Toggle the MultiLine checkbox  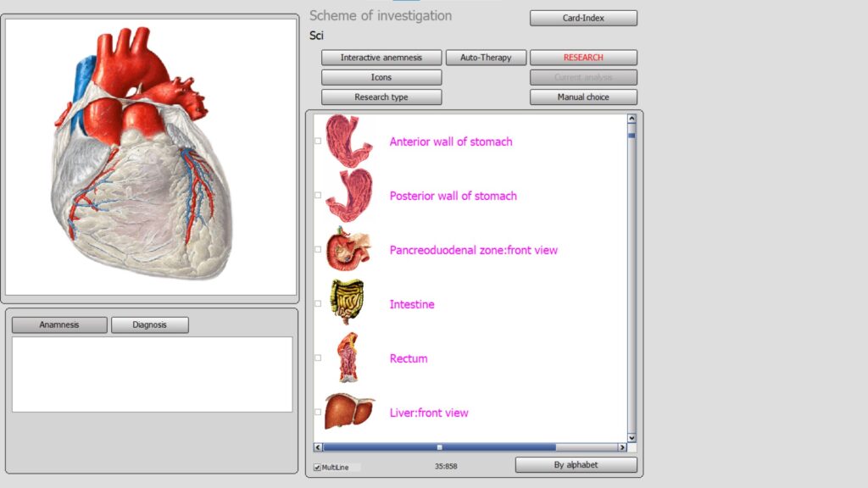(x=317, y=467)
